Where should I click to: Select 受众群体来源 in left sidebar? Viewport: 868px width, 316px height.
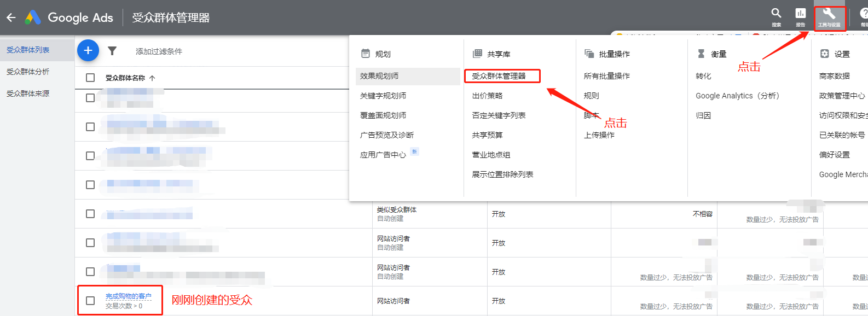[x=28, y=93]
